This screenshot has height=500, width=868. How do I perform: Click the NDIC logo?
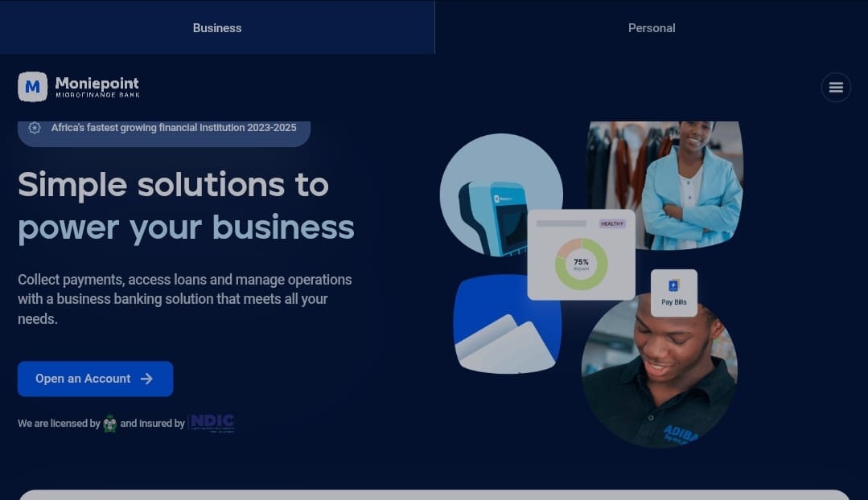click(x=212, y=423)
